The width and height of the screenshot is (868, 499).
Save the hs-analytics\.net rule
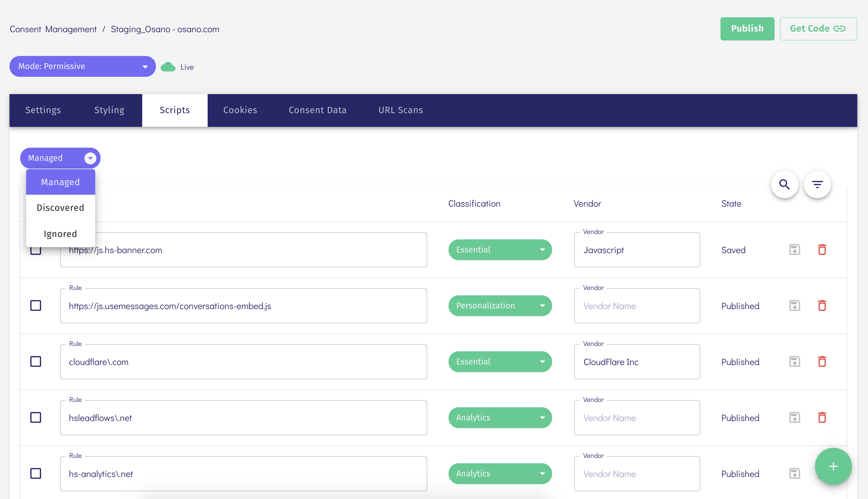coord(795,473)
